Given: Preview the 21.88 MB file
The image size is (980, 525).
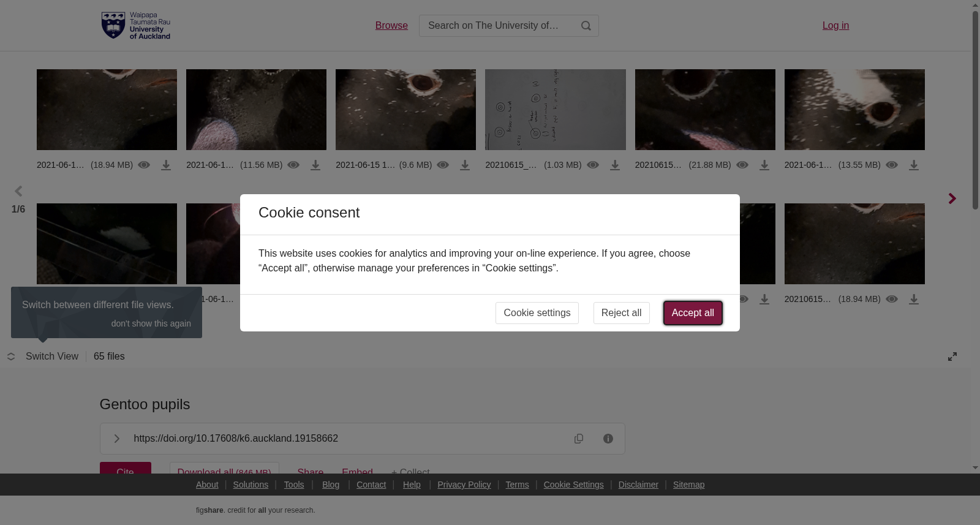Looking at the screenshot, I should pos(742,165).
